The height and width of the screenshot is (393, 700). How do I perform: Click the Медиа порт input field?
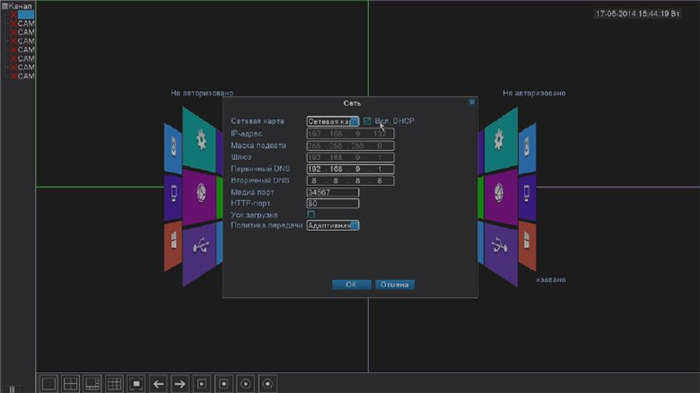(x=333, y=192)
